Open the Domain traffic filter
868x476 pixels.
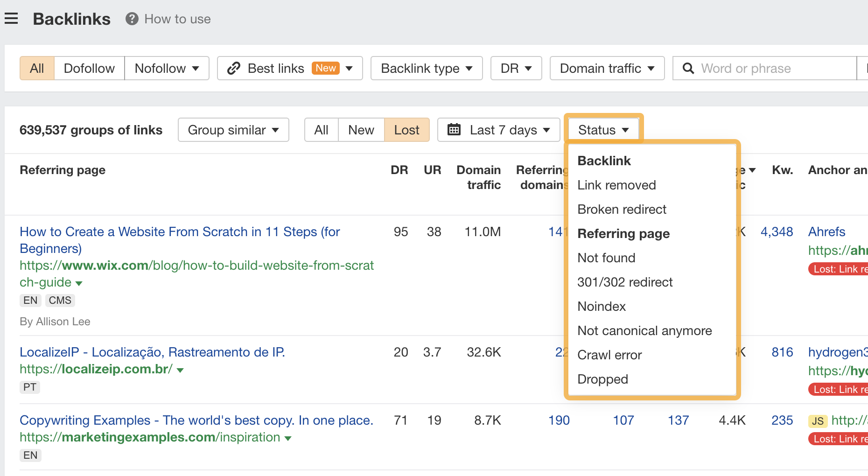point(607,69)
